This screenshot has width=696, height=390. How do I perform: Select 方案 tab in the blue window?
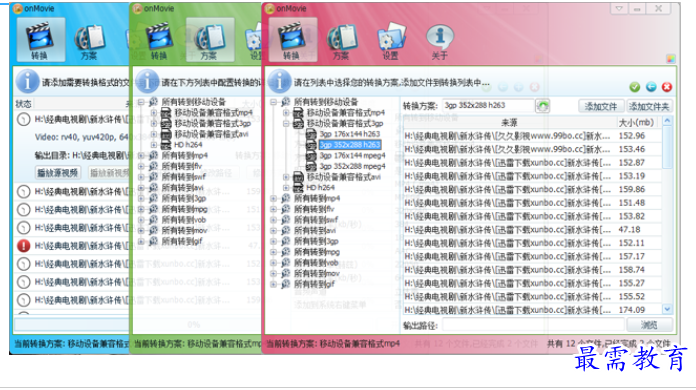(x=89, y=42)
